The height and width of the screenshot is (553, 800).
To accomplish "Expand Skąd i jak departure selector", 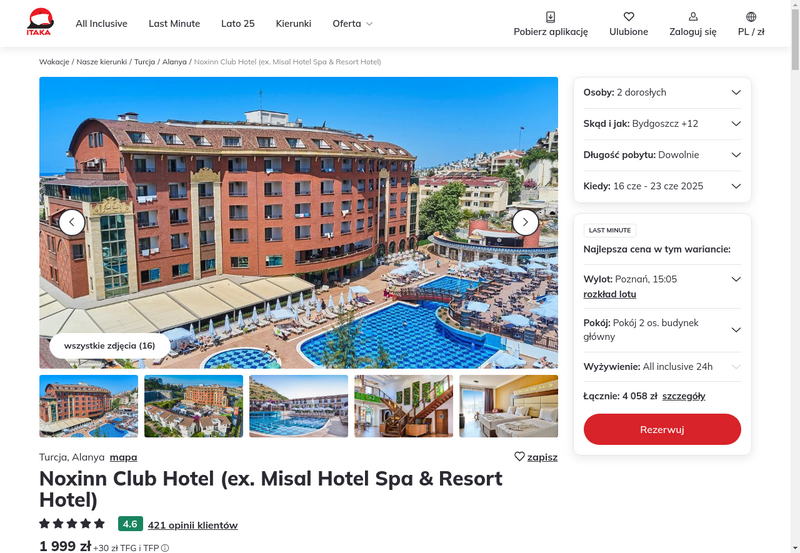I will pos(662,123).
